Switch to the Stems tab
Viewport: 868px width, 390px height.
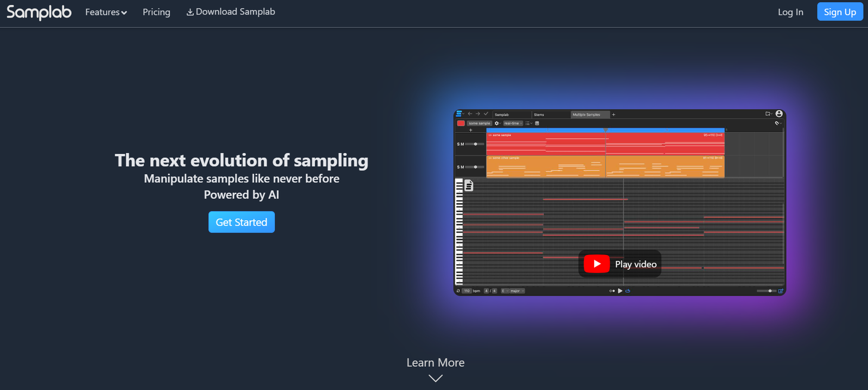[539, 114]
